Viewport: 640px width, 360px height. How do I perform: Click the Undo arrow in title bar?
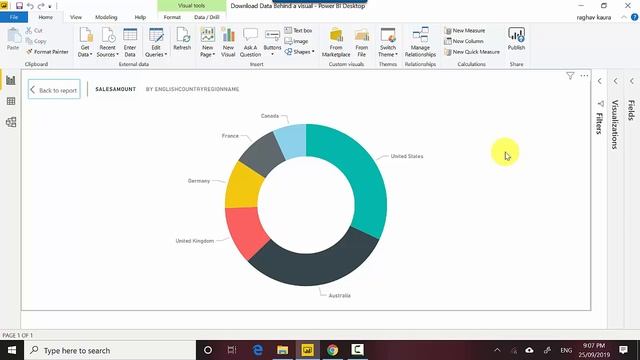(30, 6)
